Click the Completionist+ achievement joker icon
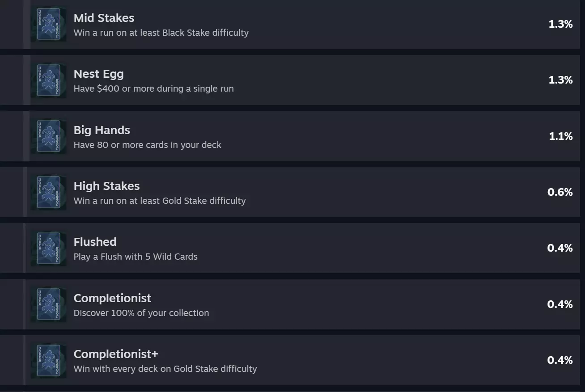Viewport: 585px width, 392px height. 48,361
